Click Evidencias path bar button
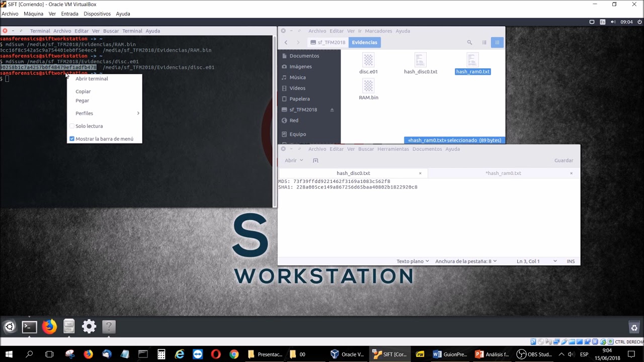Image resolution: width=644 pixels, height=362 pixels. [x=364, y=43]
